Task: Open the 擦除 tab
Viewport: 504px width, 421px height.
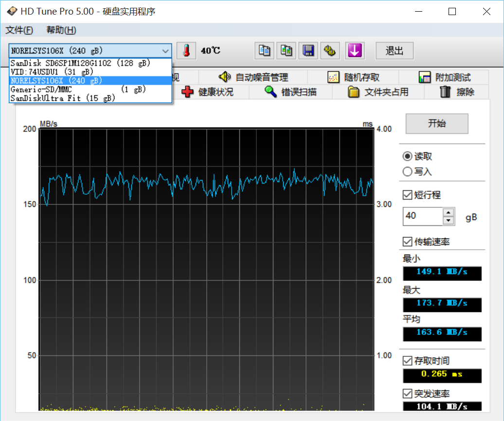Action: click(x=457, y=92)
